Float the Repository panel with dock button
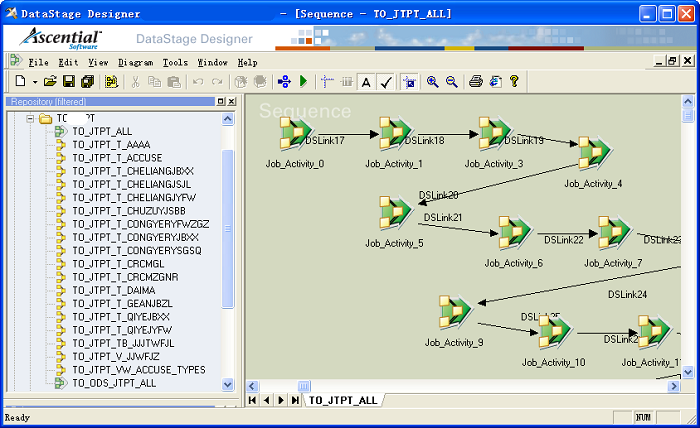700x428 pixels. tap(221, 102)
